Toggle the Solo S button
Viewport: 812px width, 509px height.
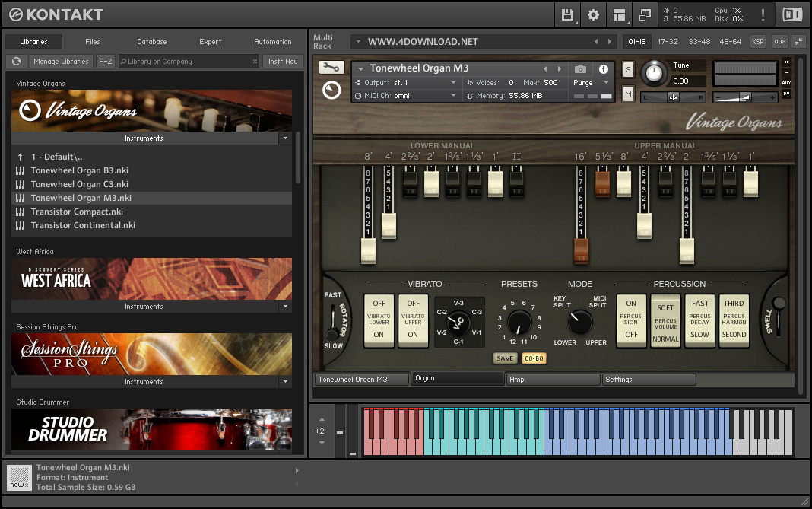click(x=628, y=69)
